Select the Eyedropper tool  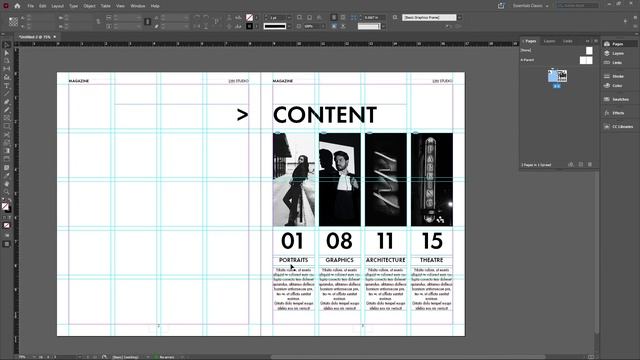(x=7, y=176)
